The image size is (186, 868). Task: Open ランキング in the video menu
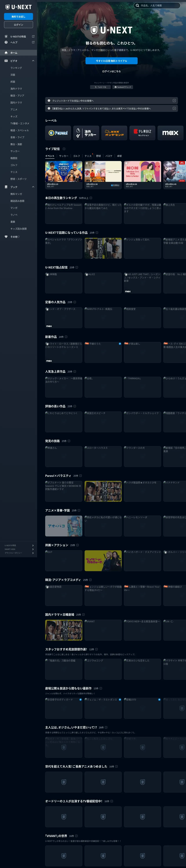[x=16, y=68]
